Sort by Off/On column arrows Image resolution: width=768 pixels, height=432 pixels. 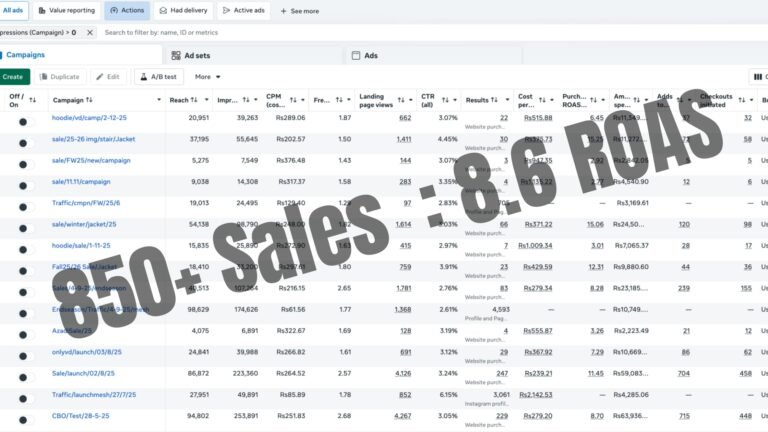32,100
